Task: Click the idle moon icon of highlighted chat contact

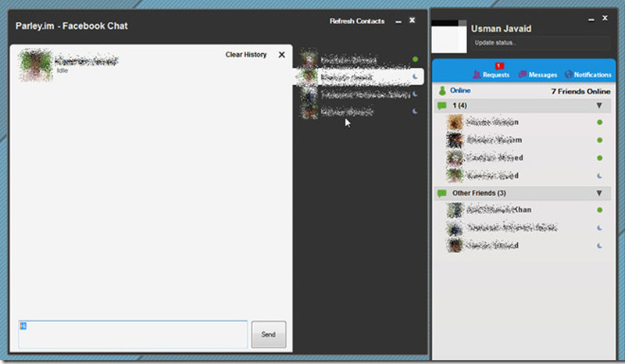Action: click(x=415, y=77)
